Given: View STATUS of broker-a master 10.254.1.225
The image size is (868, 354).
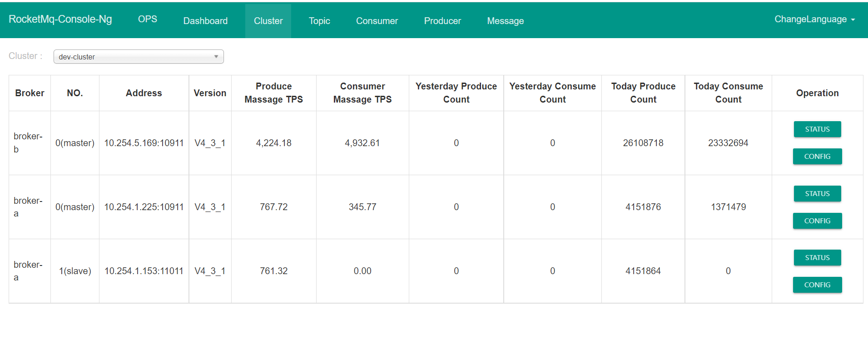Looking at the screenshot, I should (817, 194).
